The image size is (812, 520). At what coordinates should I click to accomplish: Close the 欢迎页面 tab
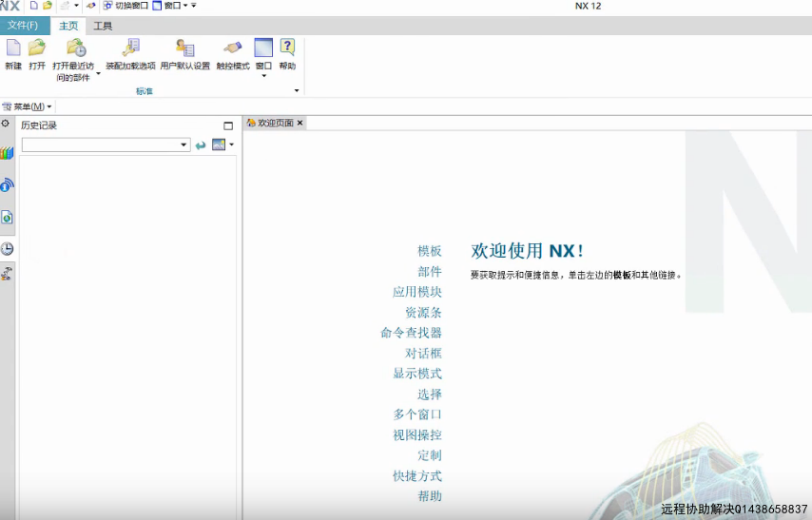(x=300, y=123)
